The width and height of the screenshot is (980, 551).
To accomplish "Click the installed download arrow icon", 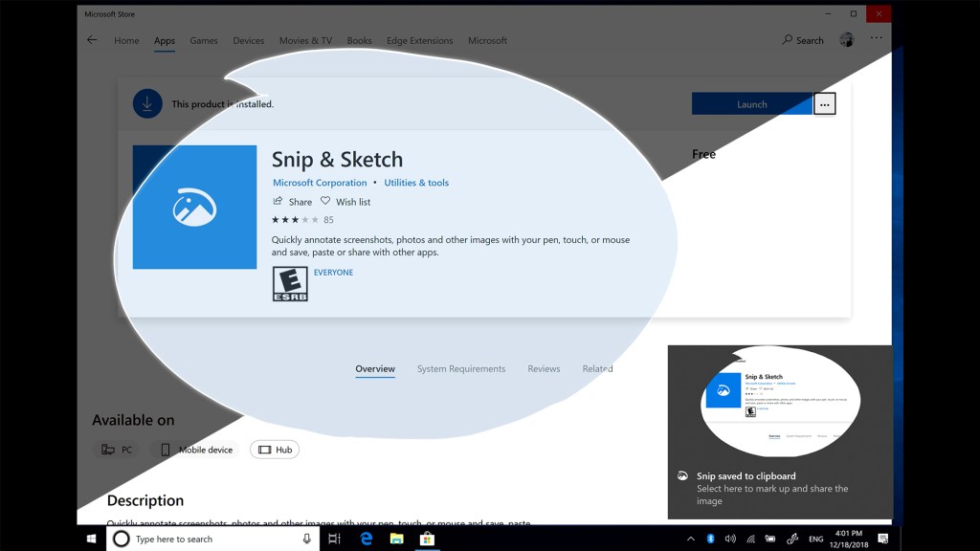I will coord(147,103).
